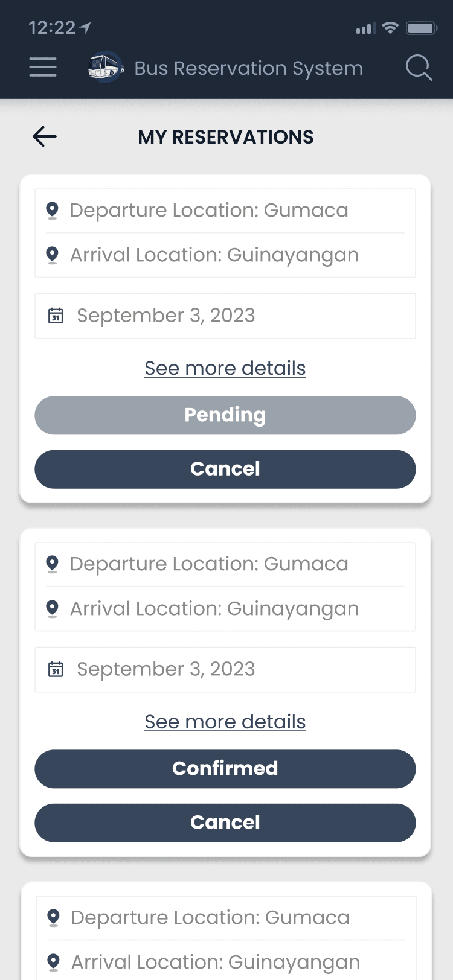Viewport: 453px width, 980px height.
Task: Tap first card's calendar icon
Action: [x=56, y=316]
